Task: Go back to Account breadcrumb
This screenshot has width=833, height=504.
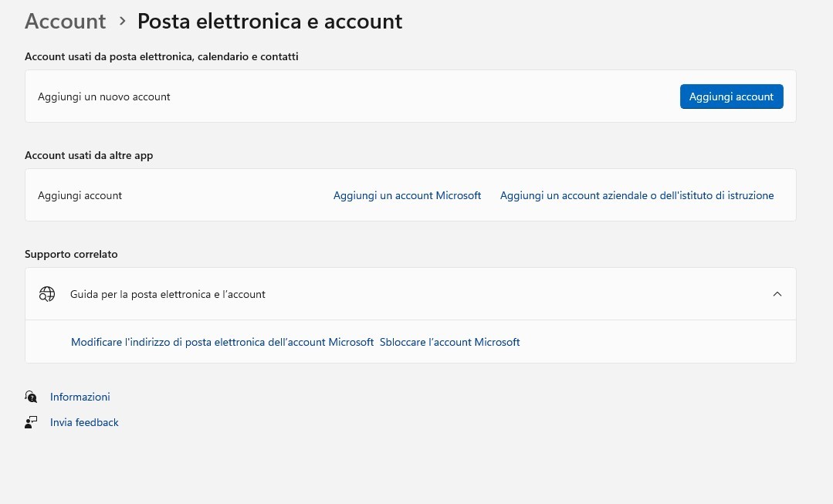Action: pyautogui.click(x=66, y=22)
